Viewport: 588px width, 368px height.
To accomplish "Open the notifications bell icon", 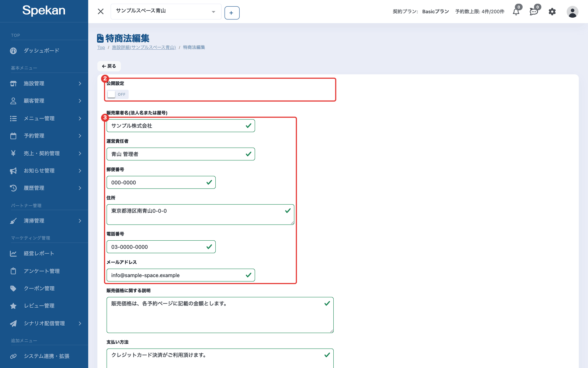I will point(516,11).
